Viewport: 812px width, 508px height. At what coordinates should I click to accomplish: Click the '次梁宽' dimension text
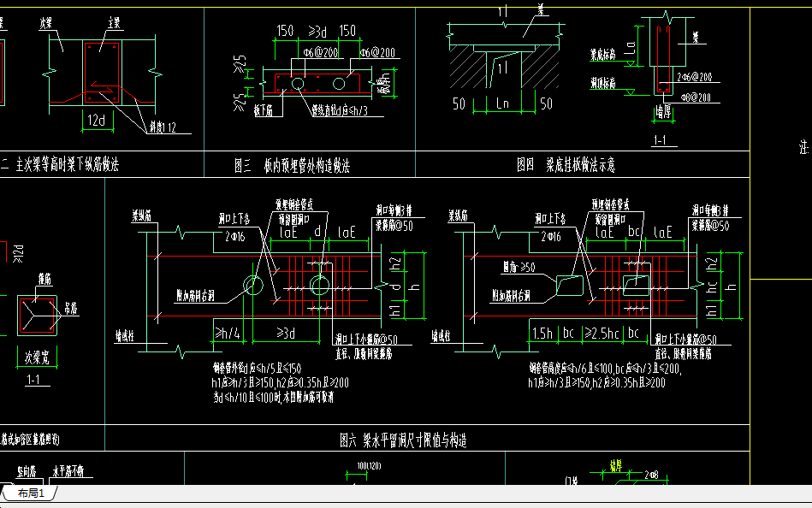37,357
